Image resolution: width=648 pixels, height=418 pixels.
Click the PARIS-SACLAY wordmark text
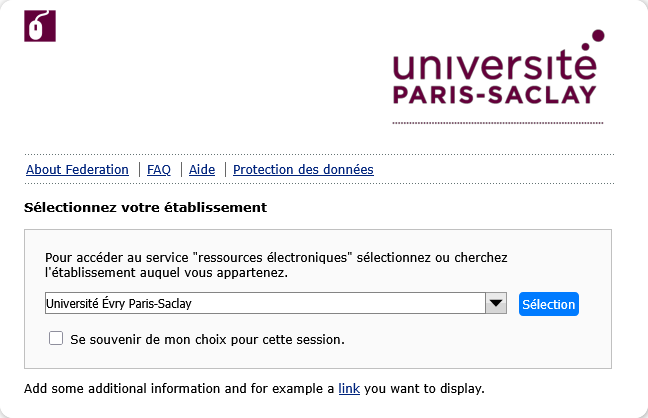pos(494,95)
